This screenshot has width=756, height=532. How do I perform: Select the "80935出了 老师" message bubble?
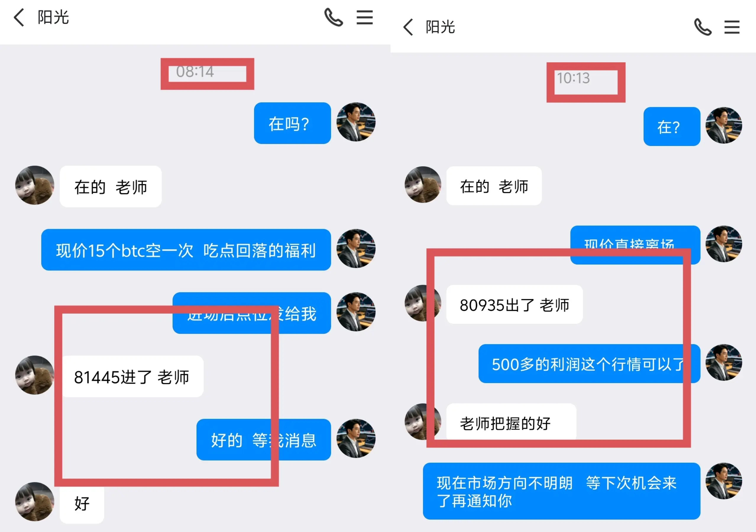[x=514, y=304]
